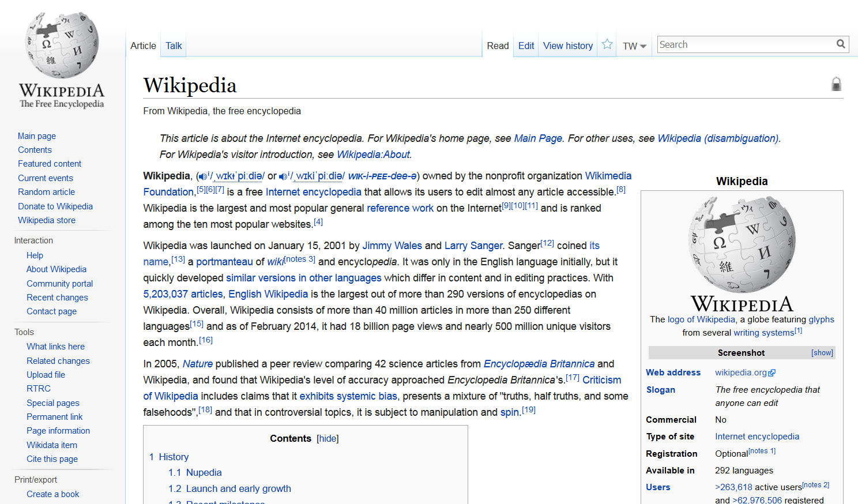Collapse the Interaction sidebar section
The image size is (858, 504).
pyautogui.click(x=33, y=240)
